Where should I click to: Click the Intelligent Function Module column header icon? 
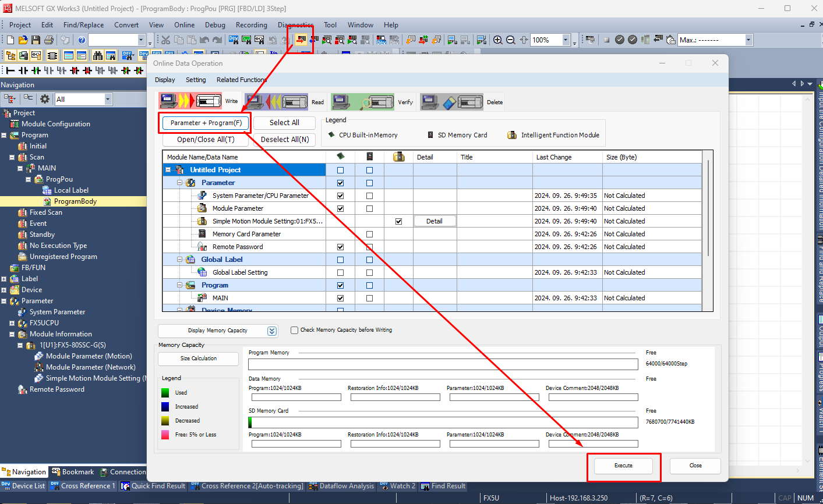(399, 157)
